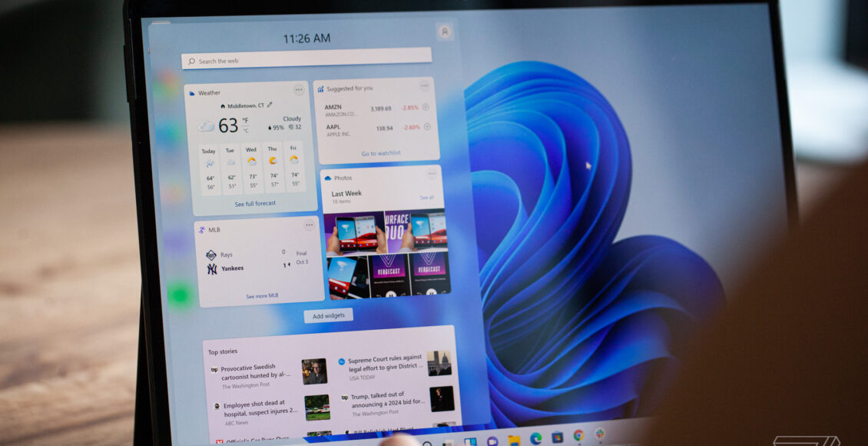The width and height of the screenshot is (868, 446).
Task: Open Supreme Court story Capitol thumbnail
Action: pyautogui.click(x=439, y=364)
